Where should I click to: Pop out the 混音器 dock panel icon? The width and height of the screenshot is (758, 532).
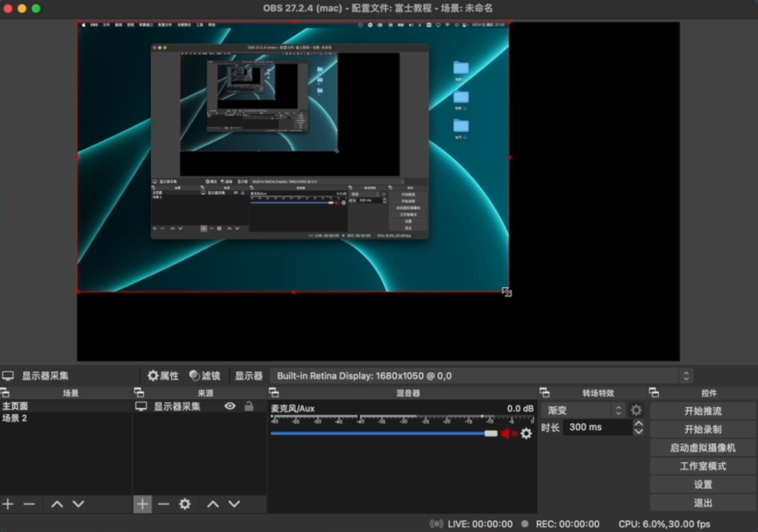[x=274, y=392]
